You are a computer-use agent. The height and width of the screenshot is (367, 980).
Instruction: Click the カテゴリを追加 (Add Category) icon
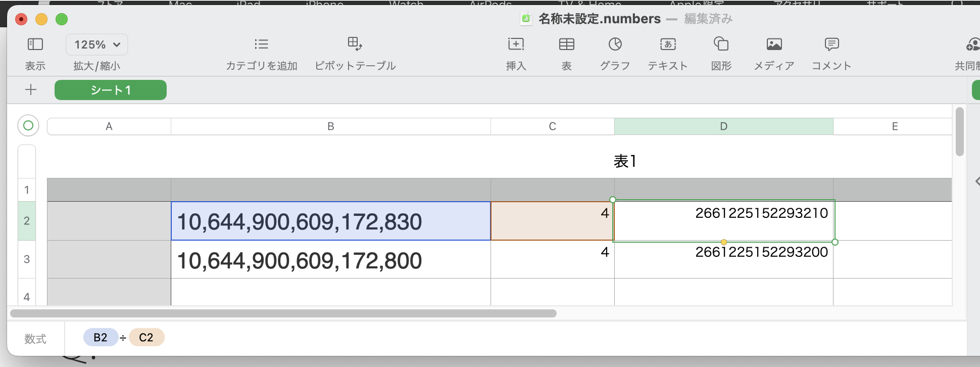[261, 44]
